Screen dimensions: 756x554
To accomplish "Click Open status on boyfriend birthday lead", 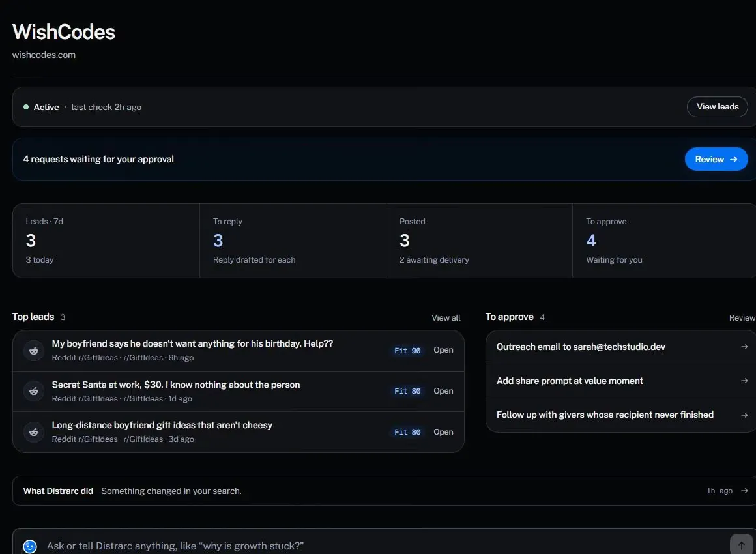I will (443, 350).
